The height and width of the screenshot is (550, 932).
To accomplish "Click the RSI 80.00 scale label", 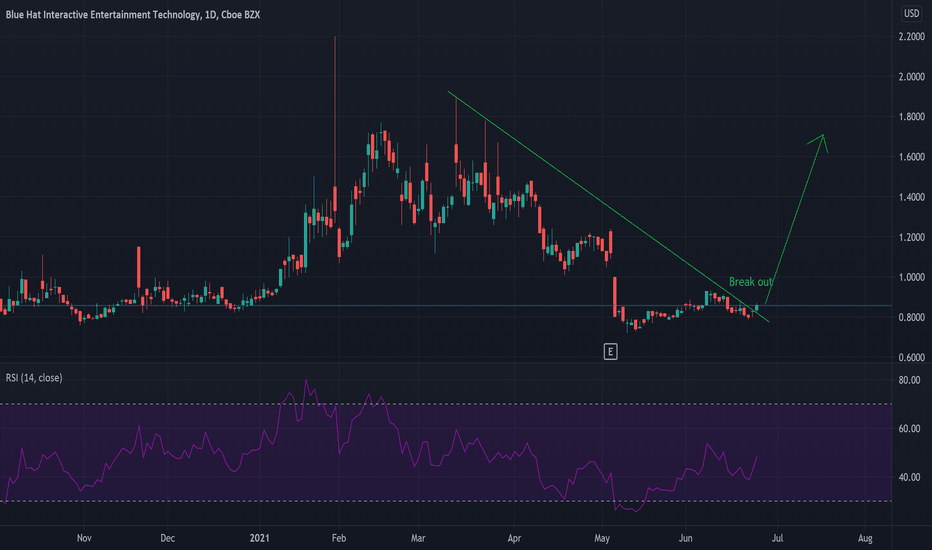I will [x=909, y=380].
